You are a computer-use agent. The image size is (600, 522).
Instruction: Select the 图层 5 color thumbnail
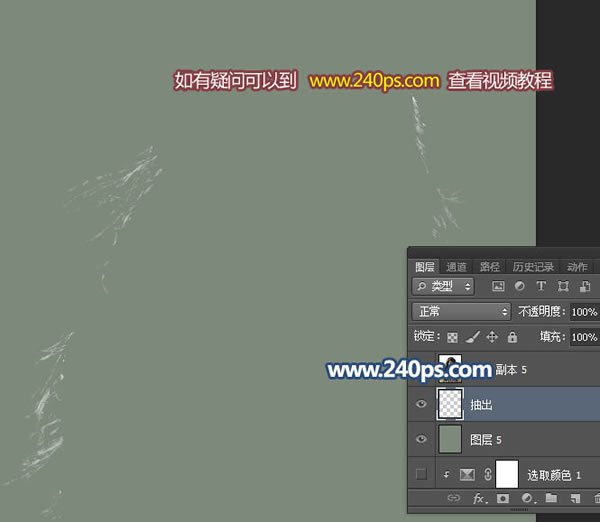[450, 439]
